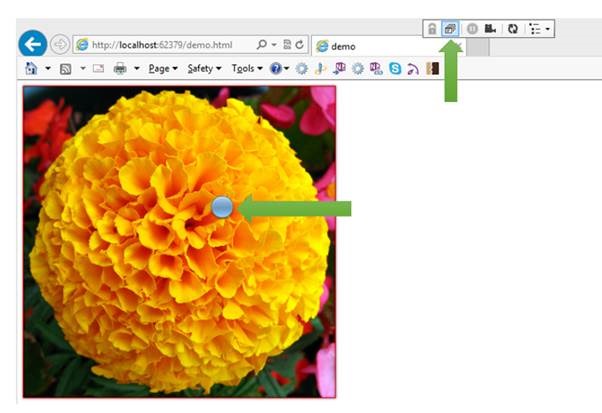Viewport: 602px width, 413px height.
Task: Open the Page dropdown menu
Action: point(162,69)
